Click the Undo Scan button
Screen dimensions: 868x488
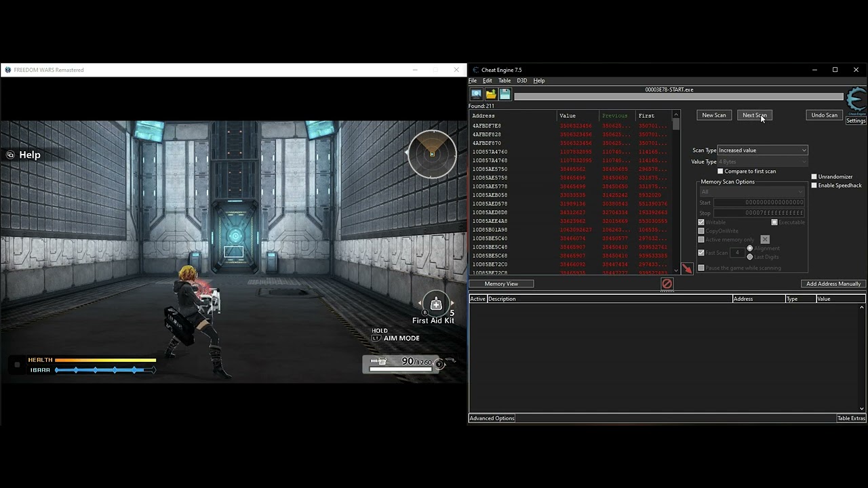825,115
